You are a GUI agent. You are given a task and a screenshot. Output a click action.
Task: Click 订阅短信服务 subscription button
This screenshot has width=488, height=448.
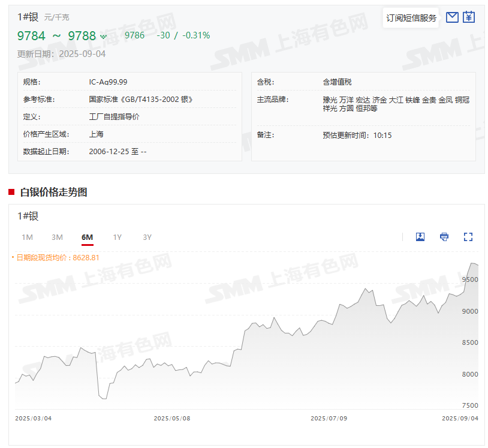pos(411,18)
